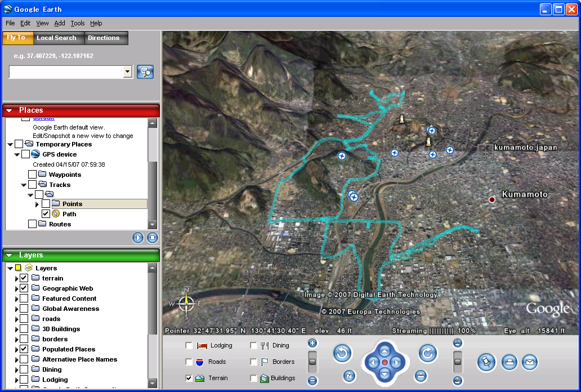Rotate the view counter-clockwise
This screenshot has width=581, height=392.
342,354
